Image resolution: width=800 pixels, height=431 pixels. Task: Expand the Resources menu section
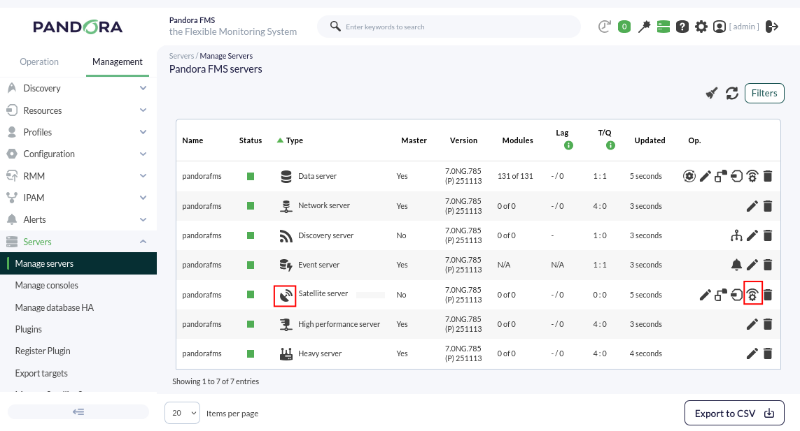click(79, 110)
